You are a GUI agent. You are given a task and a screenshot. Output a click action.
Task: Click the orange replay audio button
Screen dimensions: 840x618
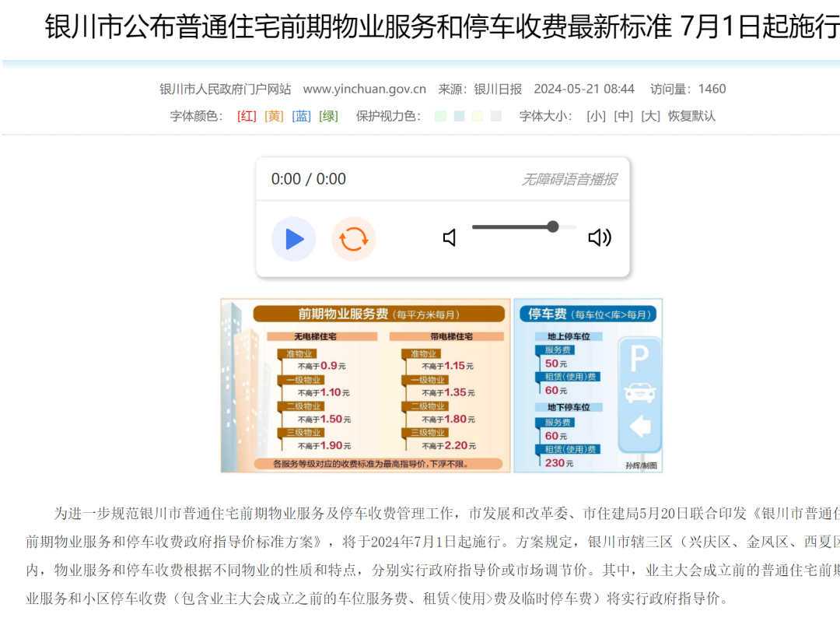click(354, 238)
